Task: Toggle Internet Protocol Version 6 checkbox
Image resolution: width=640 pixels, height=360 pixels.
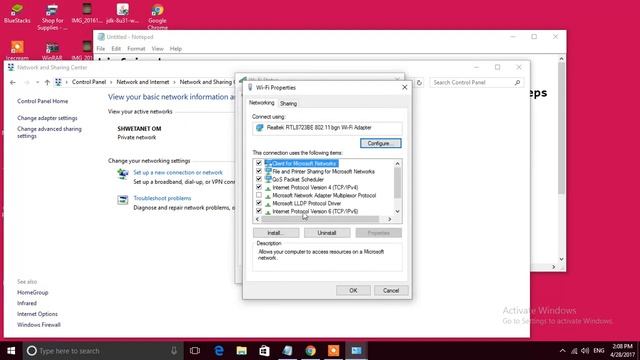Action: (x=259, y=211)
